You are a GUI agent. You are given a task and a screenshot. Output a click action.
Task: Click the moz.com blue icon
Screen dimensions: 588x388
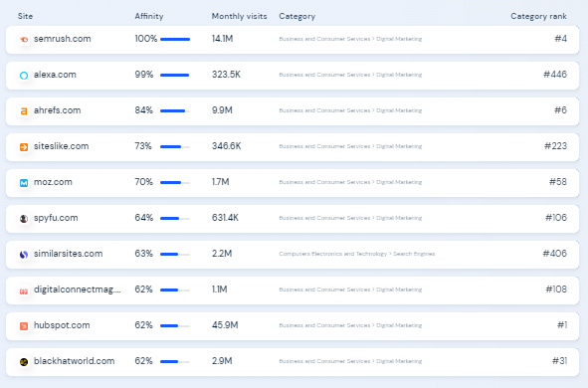tap(24, 183)
